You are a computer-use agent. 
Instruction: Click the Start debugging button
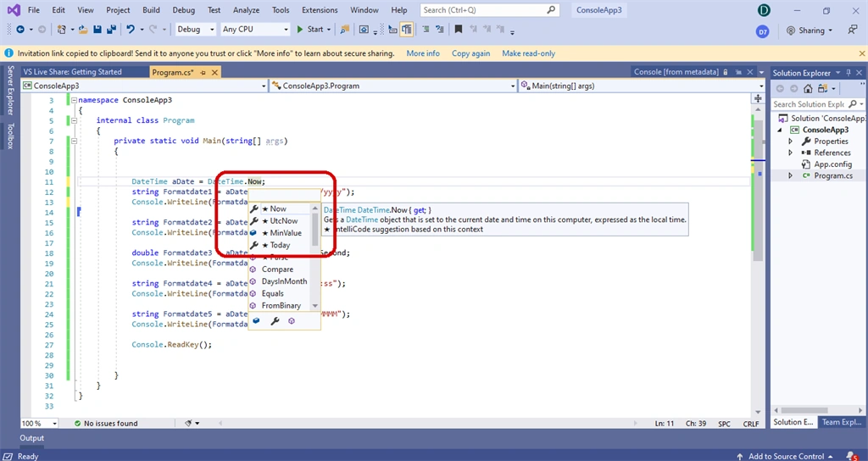point(310,30)
